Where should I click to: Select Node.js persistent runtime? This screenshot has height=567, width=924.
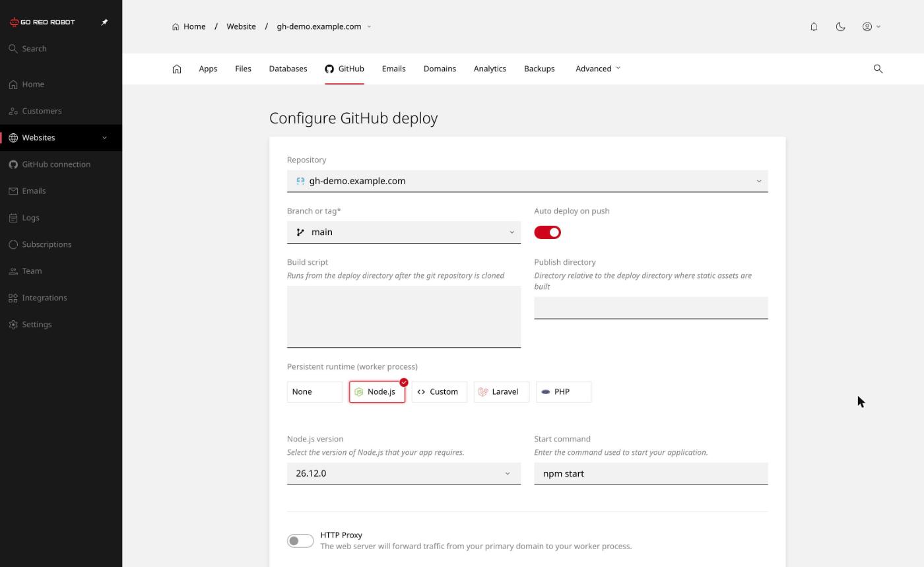[x=377, y=392]
